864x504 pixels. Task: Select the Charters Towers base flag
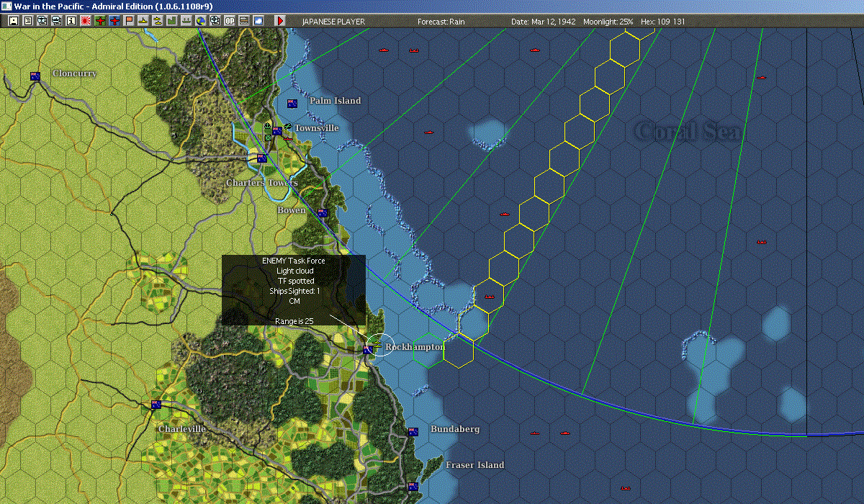(x=262, y=158)
